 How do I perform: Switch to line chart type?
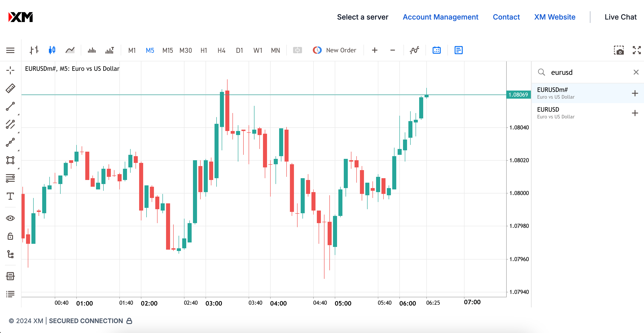[70, 50]
